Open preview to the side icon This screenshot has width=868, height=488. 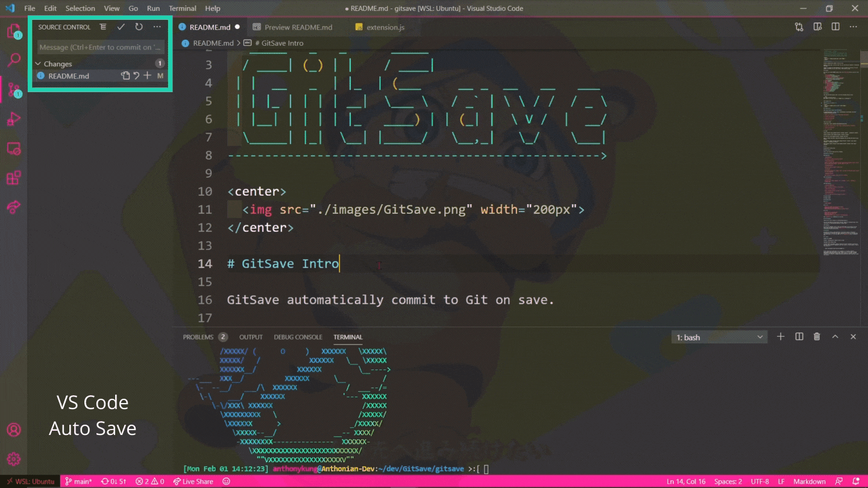click(817, 27)
